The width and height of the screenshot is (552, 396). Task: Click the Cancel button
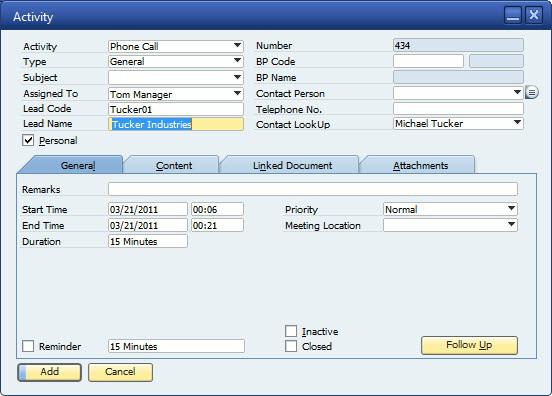[x=120, y=372]
